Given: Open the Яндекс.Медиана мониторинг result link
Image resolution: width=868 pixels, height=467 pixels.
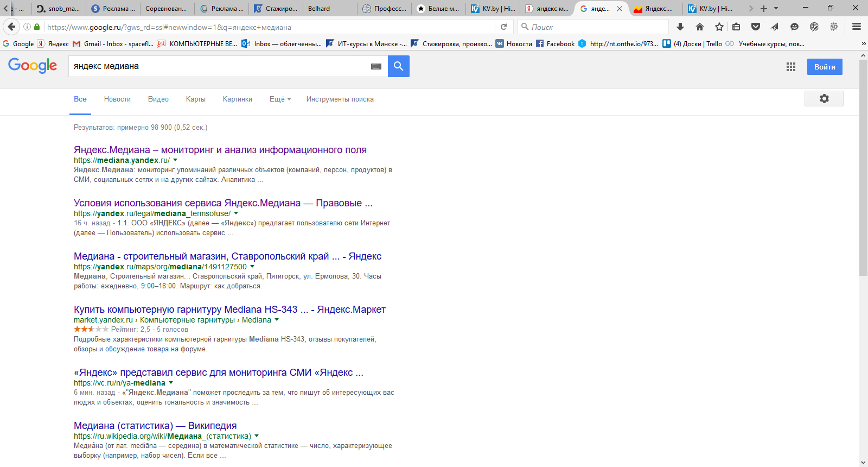Looking at the screenshot, I should point(220,150).
